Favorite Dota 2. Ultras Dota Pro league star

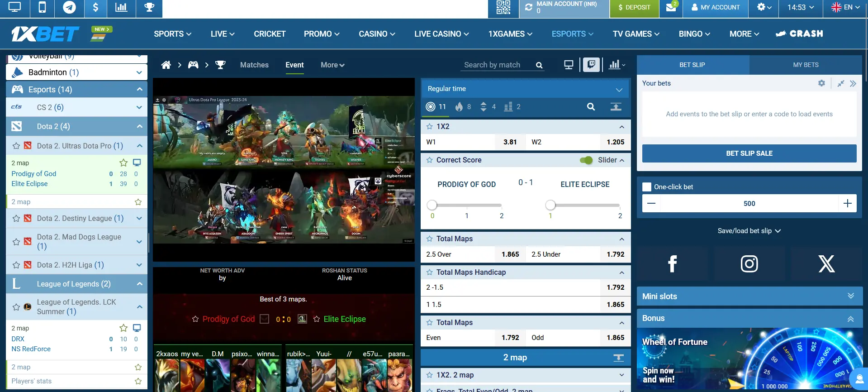click(16, 146)
